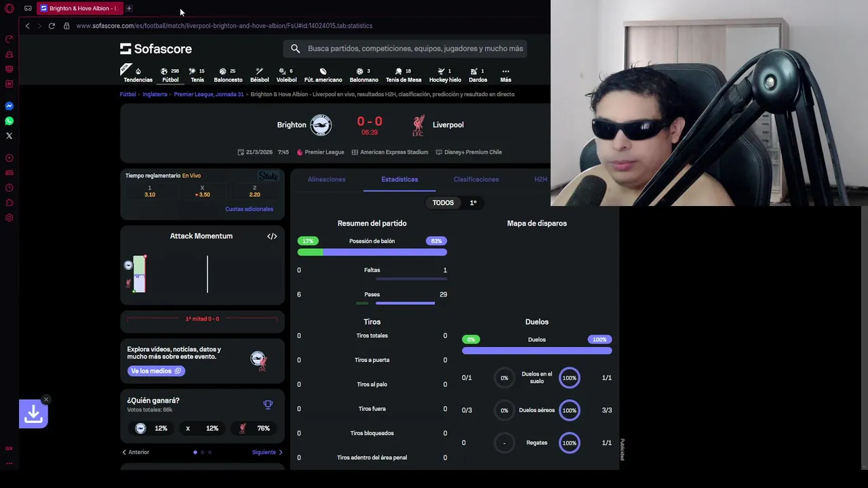868x488 pixels.
Task: Open Attack Momentum embed code icon
Action: click(272, 236)
